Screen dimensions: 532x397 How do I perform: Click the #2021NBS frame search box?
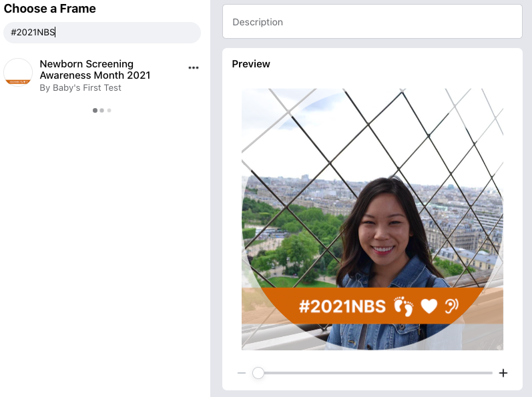tap(102, 33)
